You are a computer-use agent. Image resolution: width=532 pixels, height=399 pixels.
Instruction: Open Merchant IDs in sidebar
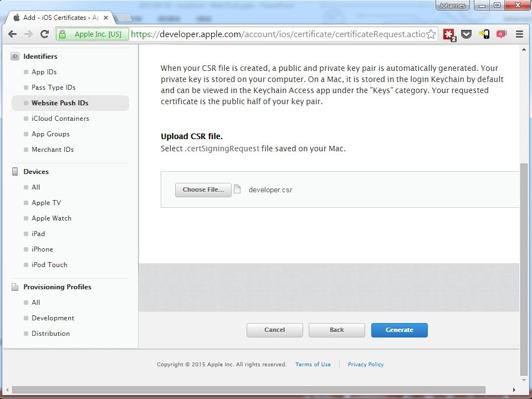coord(53,150)
